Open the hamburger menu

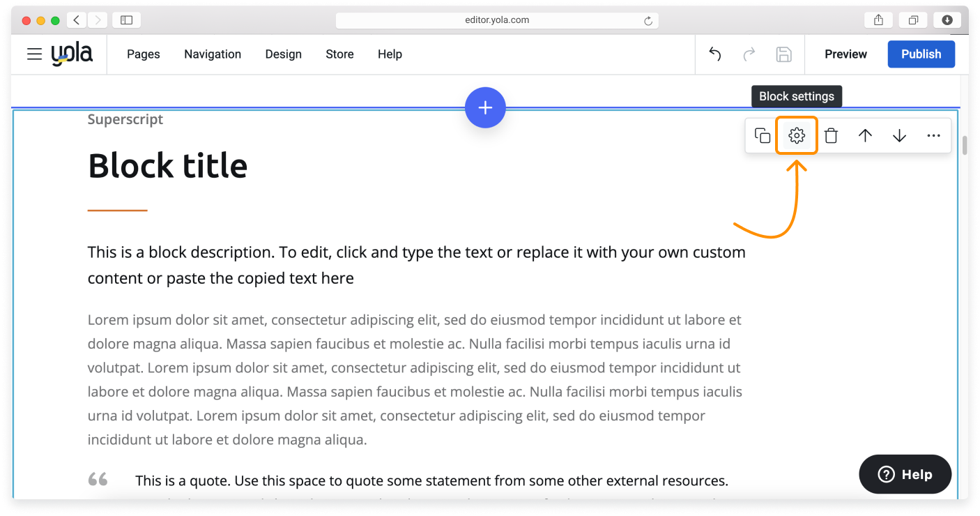tap(35, 54)
